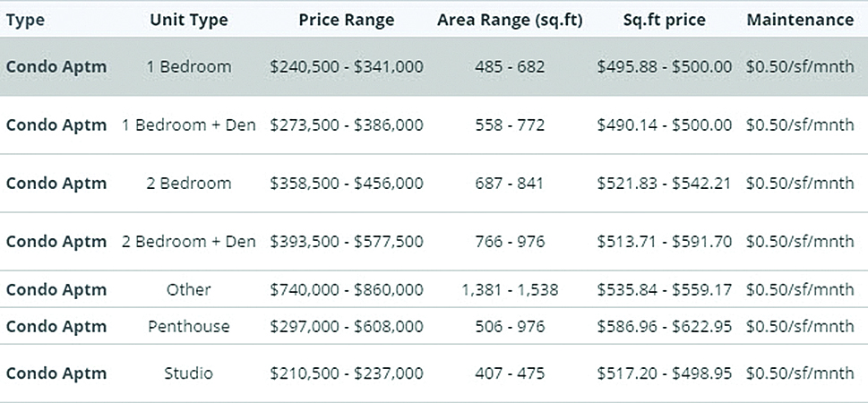Select the Penthouse unit type cell
868x403 pixels.
pyautogui.click(x=189, y=327)
